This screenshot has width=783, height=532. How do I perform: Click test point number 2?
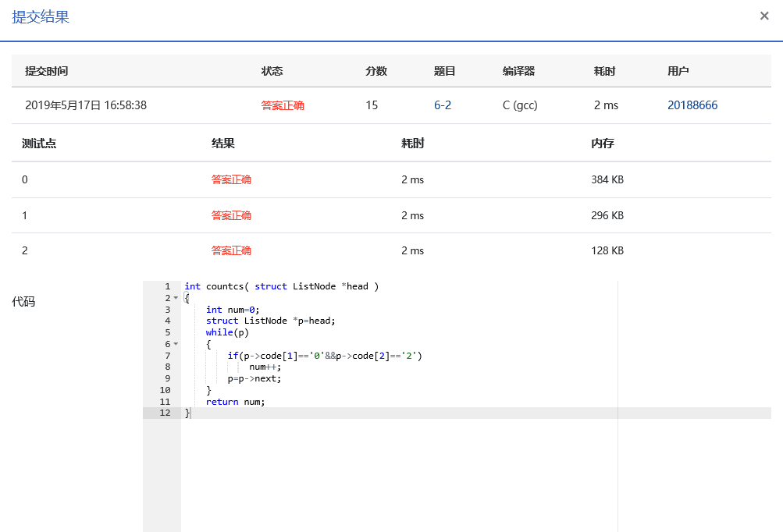(x=25, y=250)
